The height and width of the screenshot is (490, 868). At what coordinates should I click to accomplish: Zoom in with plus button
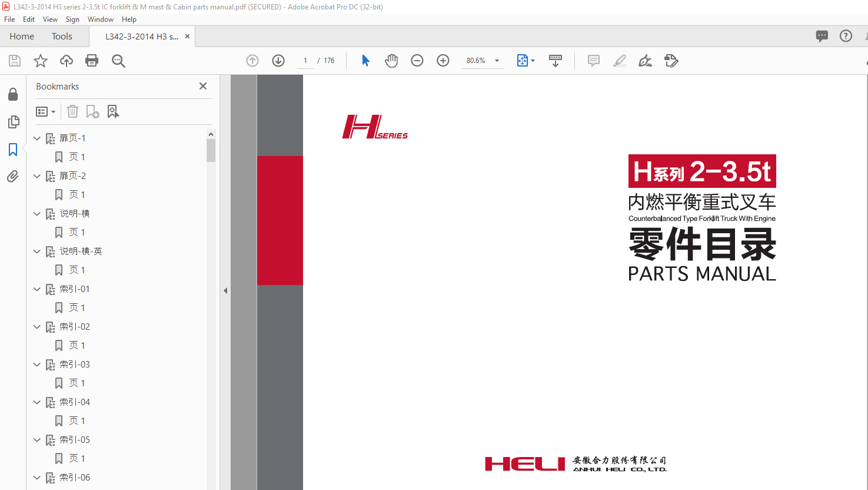[443, 61]
